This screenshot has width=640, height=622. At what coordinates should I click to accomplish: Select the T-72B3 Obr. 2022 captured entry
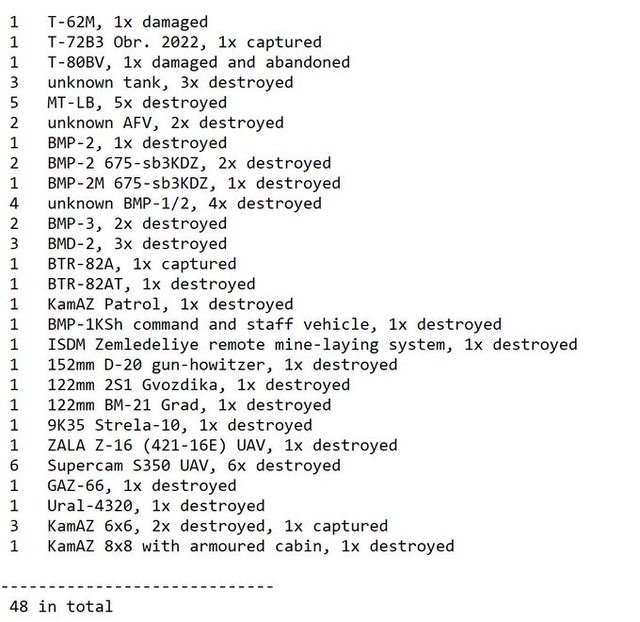coord(184,42)
